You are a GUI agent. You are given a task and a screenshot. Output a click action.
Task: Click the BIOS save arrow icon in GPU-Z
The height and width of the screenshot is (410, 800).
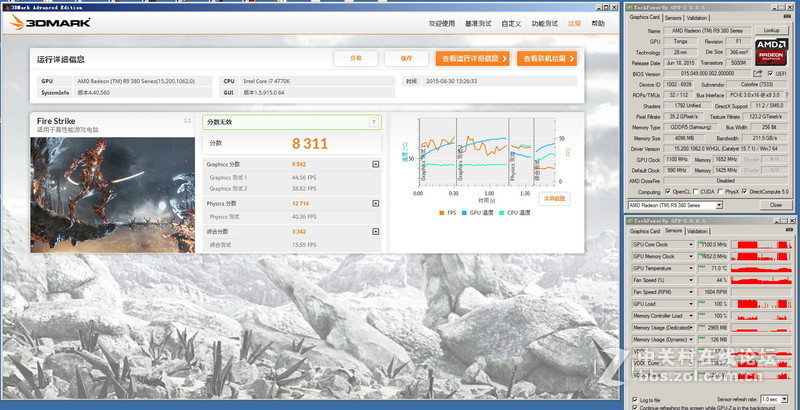(x=758, y=74)
